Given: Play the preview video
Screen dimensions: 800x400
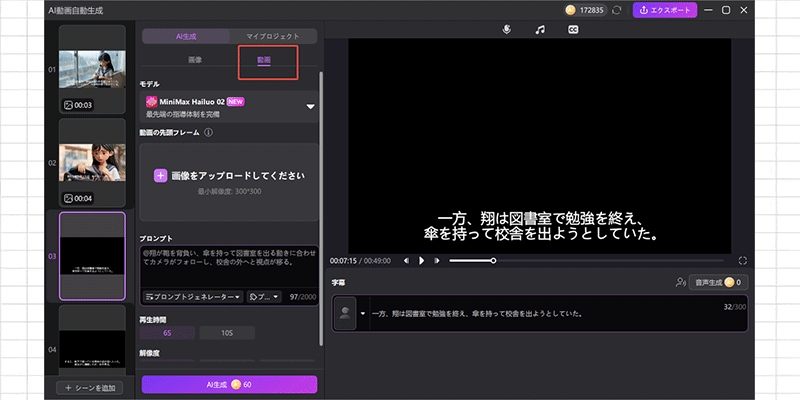Looking at the screenshot, I should (421, 261).
